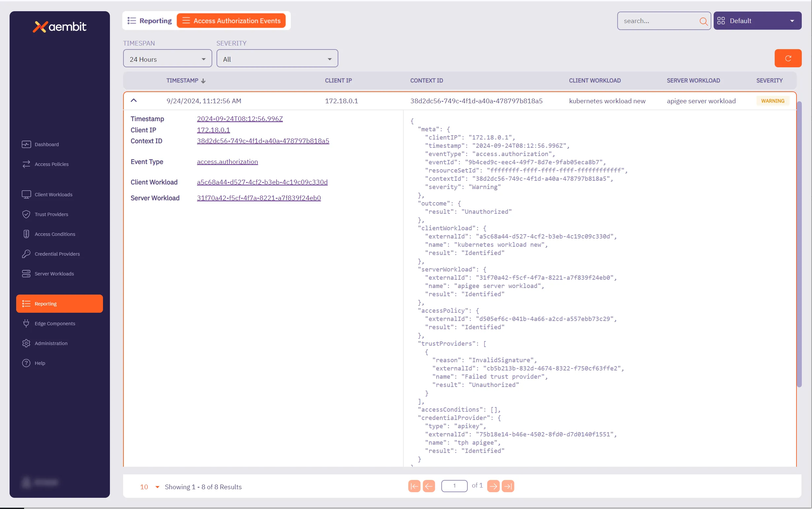Click the search magnifier icon

(703, 21)
